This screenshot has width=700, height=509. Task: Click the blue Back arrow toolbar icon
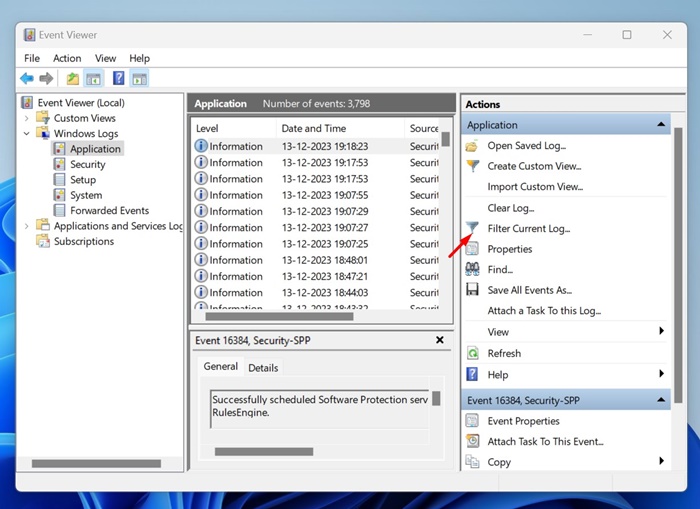27,79
